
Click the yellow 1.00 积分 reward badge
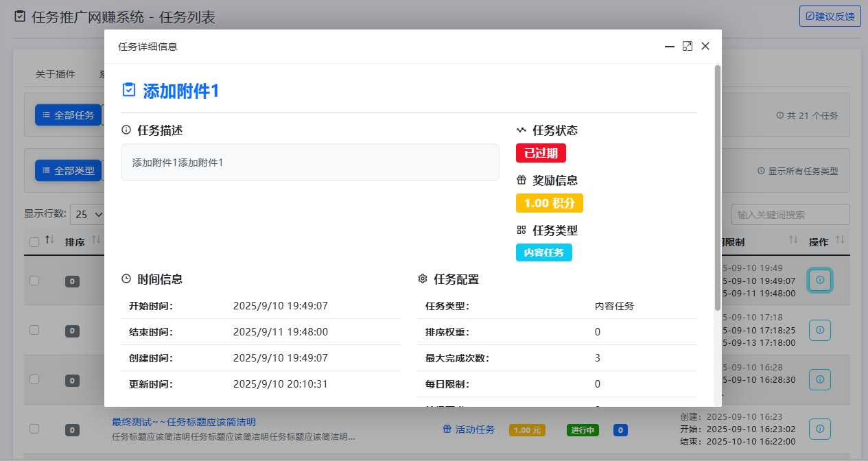550,203
